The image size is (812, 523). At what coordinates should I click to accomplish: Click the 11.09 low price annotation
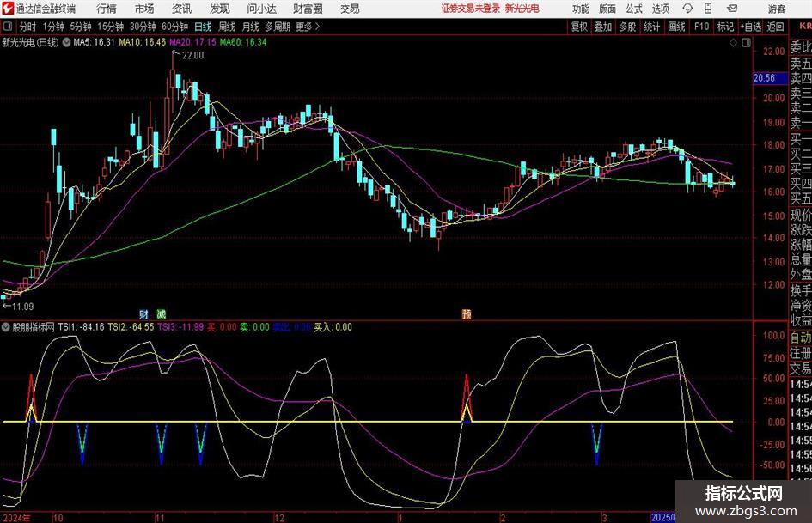pos(22,307)
